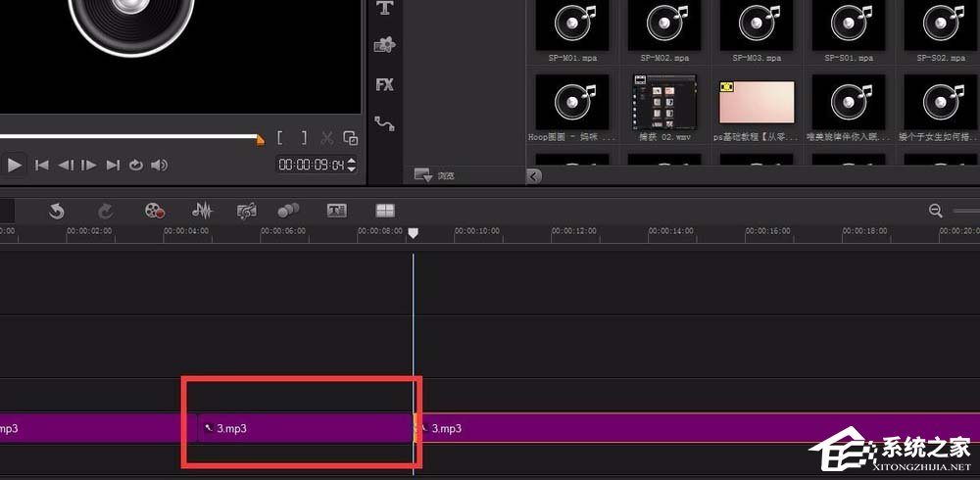Screen dimensions: 980x480
Task: Open Record/Capture option film reel icon
Action: click(x=155, y=211)
